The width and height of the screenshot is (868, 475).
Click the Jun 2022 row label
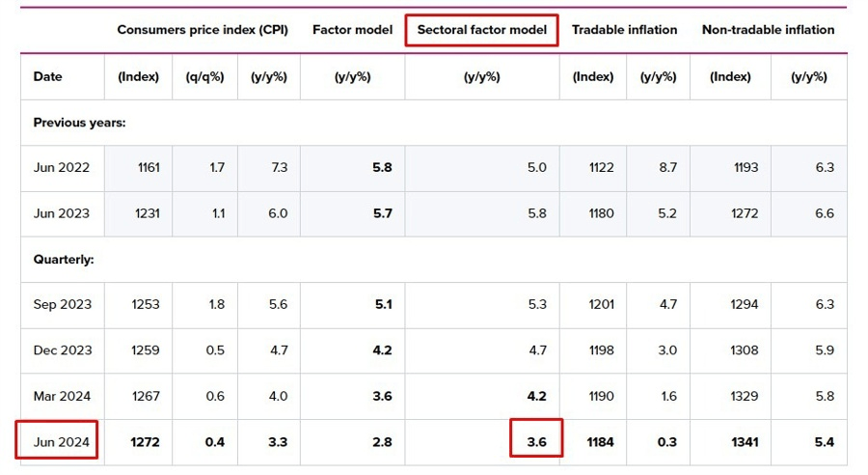click(x=61, y=167)
